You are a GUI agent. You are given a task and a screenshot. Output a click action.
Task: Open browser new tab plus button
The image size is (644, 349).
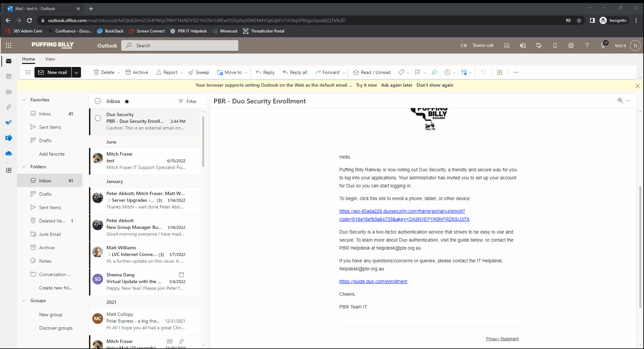pos(91,9)
